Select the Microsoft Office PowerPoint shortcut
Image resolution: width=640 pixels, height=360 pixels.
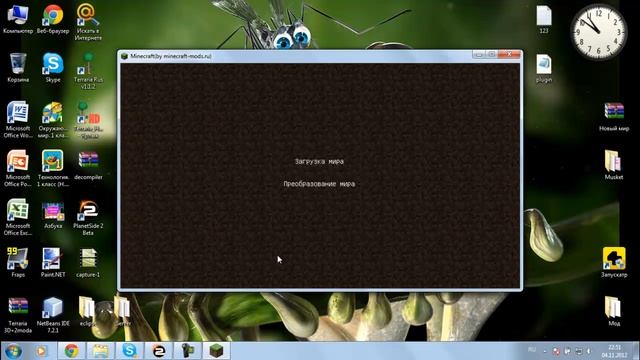(x=18, y=168)
